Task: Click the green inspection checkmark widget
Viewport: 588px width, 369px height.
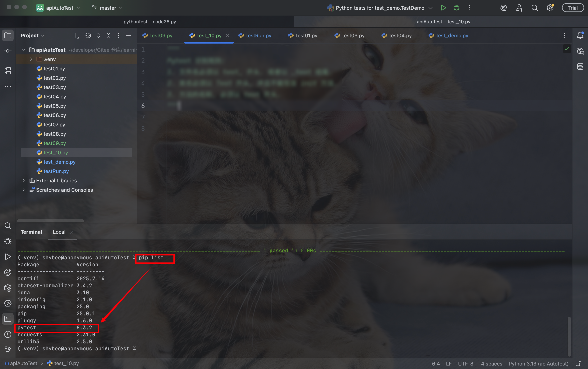Action: point(567,49)
